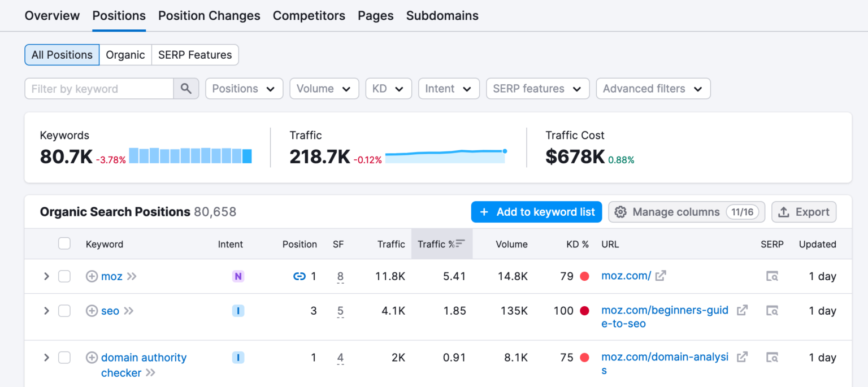This screenshot has width=868, height=387.
Task: Open the KD filter dropdown
Action: 389,89
